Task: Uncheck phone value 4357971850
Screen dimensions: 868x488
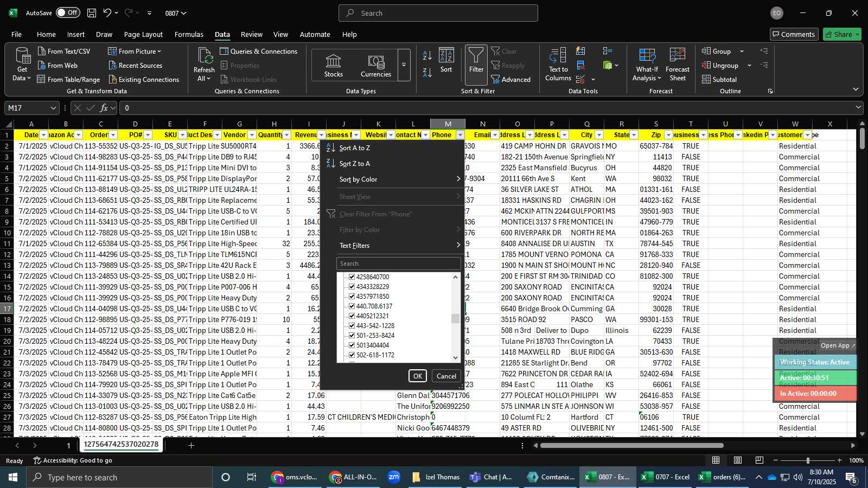Action: (352, 297)
